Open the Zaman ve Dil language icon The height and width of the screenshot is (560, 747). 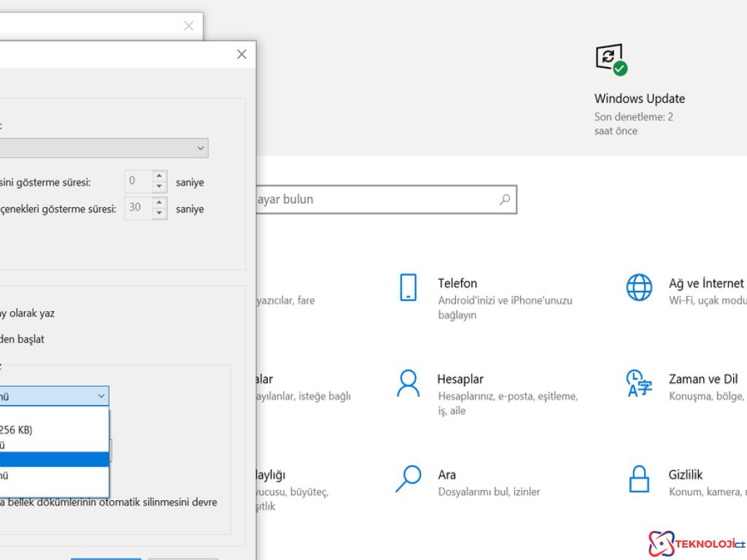[639, 383]
